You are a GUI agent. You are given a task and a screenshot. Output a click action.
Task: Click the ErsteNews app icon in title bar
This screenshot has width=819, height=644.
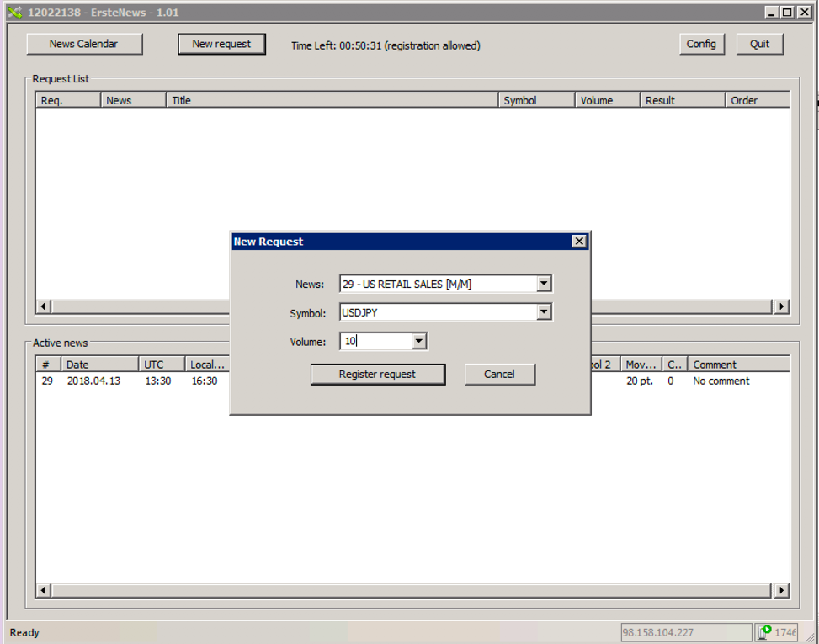pyautogui.click(x=14, y=13)
